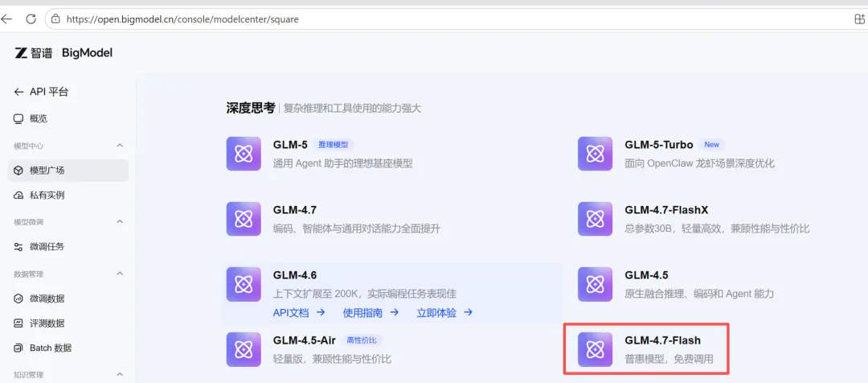Click text 上下文扩展至 200K，实际编程任务表现佳
Screen dimensions: 868x383
point(364,294)
